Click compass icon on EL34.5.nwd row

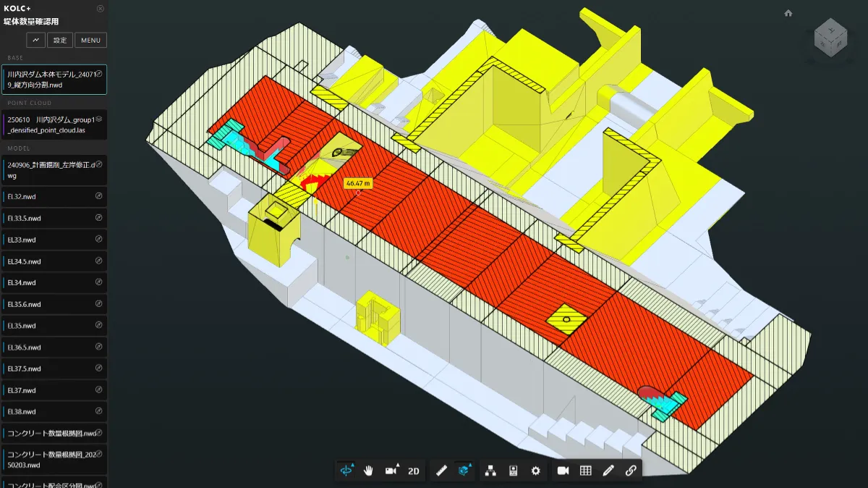pyautogui.click(x=99, y=261)
